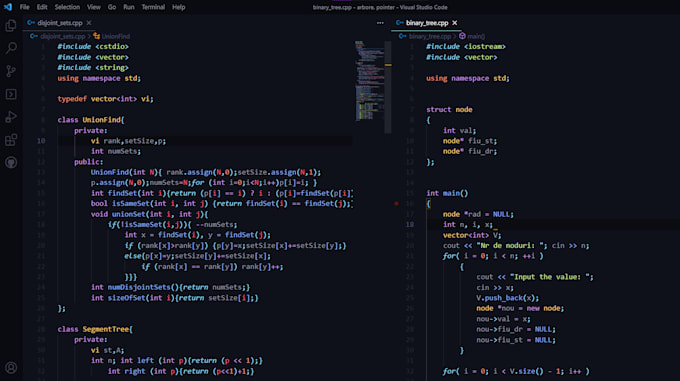Open the Run menu
Image resolution: width=680 pixels, height=381 pixels.
(129, 7)
